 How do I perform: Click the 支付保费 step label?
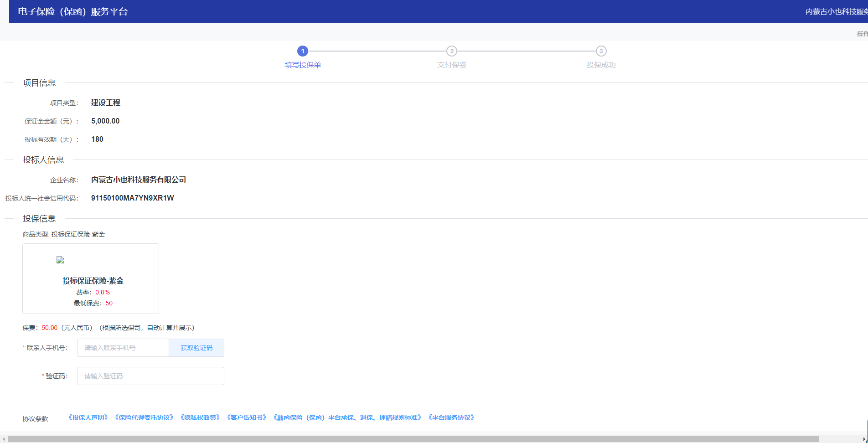[x=452, y=65]
